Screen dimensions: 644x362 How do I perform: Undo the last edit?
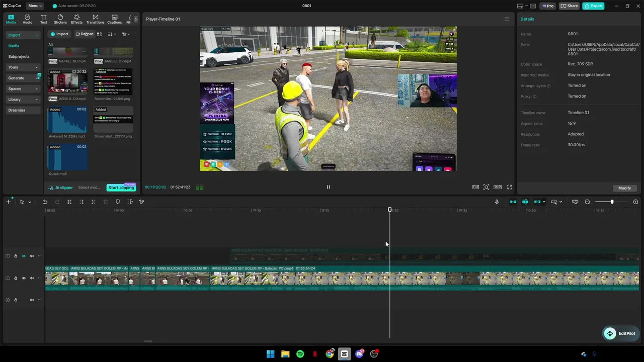[x=45, y=202]
